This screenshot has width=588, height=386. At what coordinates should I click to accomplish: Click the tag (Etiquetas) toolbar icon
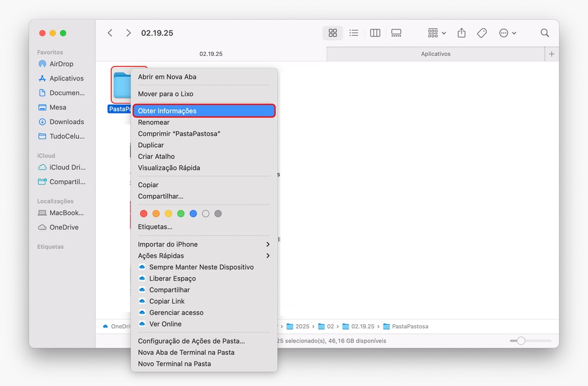[x=482, y=33]
